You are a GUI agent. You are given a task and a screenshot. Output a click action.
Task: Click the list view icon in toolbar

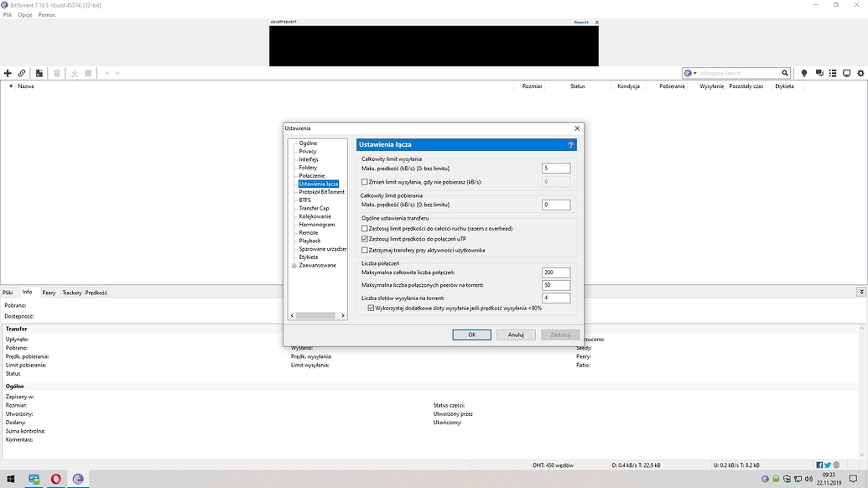[833, 74]
